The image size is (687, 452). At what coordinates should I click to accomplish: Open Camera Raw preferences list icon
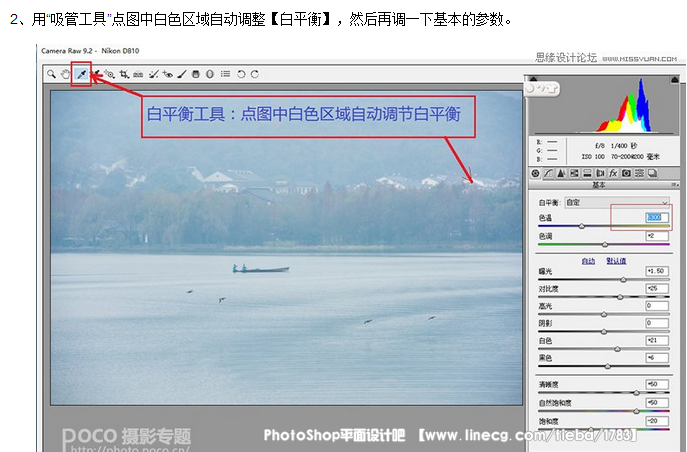pyautogui.click(x=225, y=74)
